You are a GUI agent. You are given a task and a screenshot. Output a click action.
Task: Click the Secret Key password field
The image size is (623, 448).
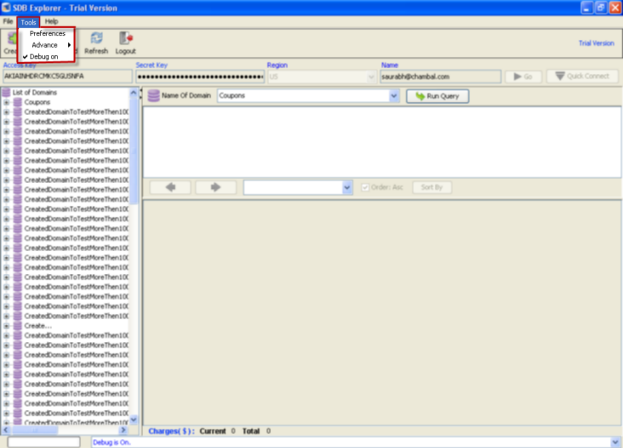point(200,77)
